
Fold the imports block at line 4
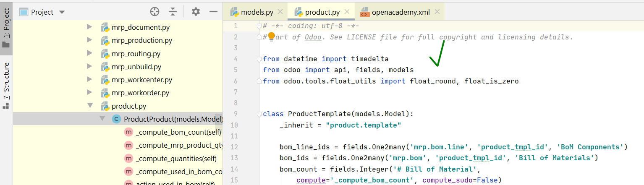tap(259, 59)
